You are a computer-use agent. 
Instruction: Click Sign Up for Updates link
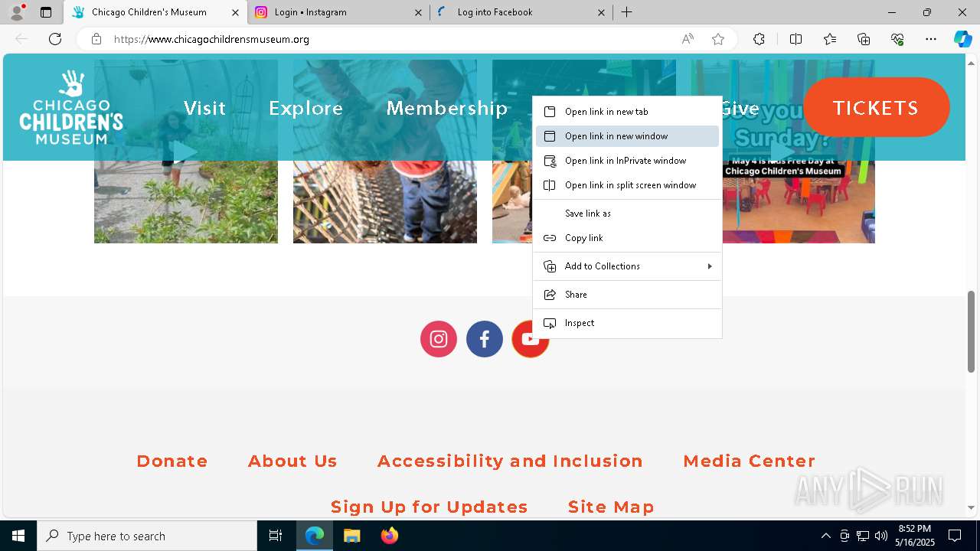click(430, 507)
